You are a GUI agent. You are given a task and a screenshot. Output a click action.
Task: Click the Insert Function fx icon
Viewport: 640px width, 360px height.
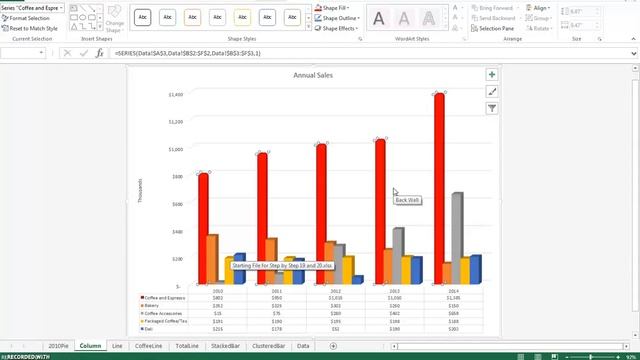coord(100,53)
